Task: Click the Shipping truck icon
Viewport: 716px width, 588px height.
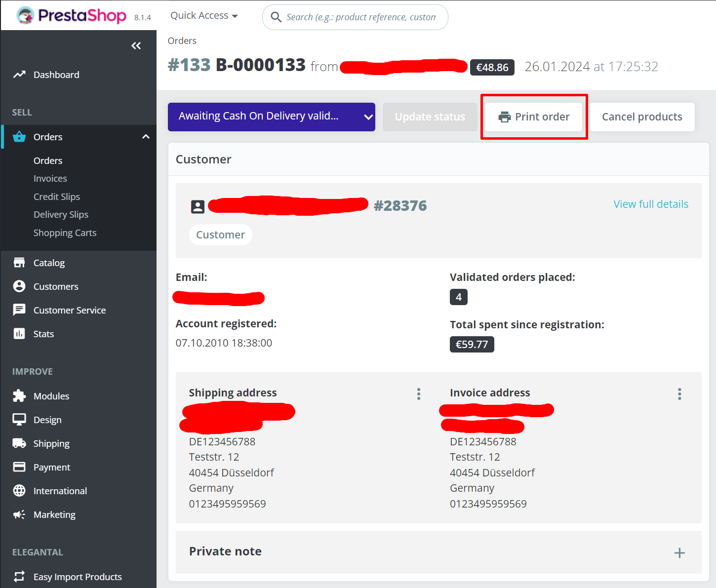Action: (19, 443)
